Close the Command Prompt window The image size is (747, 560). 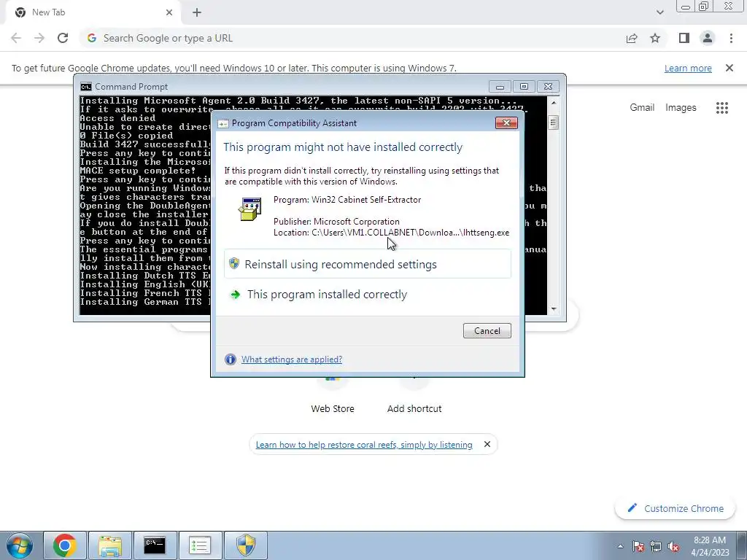click(548, 87)
